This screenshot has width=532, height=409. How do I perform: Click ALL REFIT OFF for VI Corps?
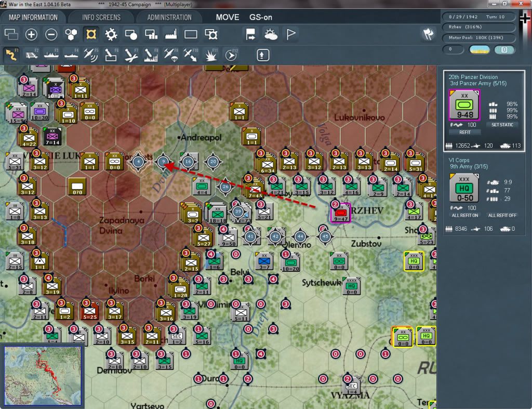point(502,216)
